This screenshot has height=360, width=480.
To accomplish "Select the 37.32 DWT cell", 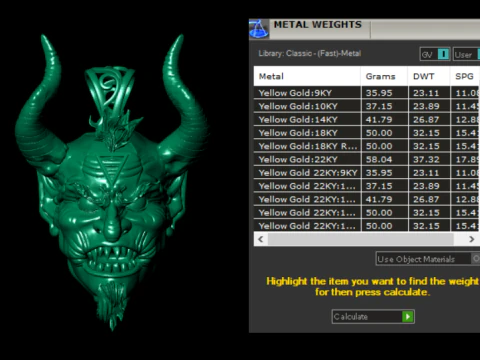I will pos(429,159).
